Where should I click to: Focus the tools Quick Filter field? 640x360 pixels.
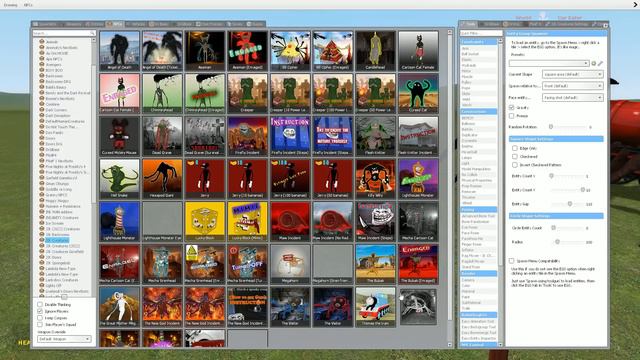pos(481,33)
